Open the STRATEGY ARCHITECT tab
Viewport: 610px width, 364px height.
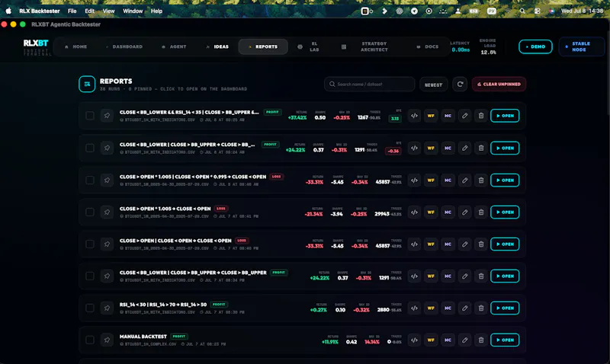tap(365, 46)
